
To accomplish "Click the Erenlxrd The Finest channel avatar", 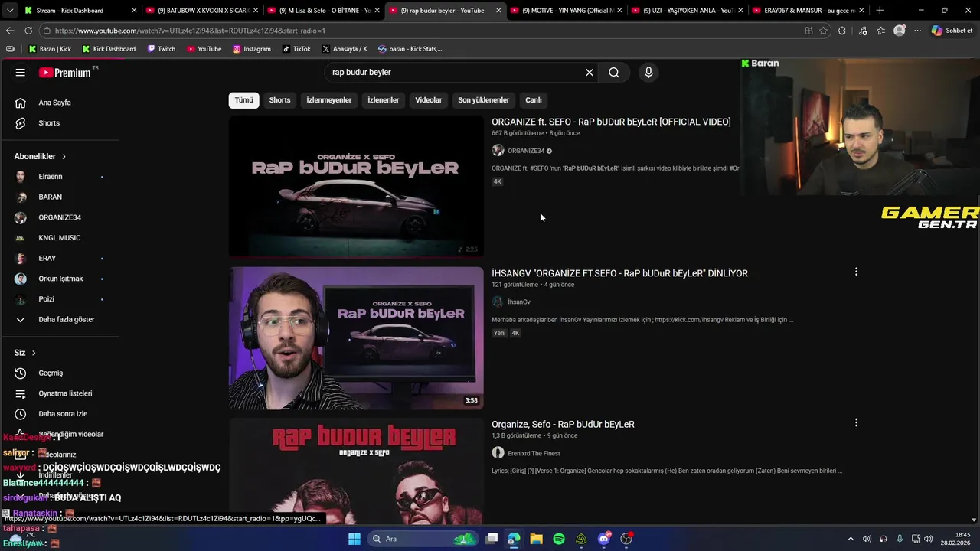I will [x=498, y=453].
